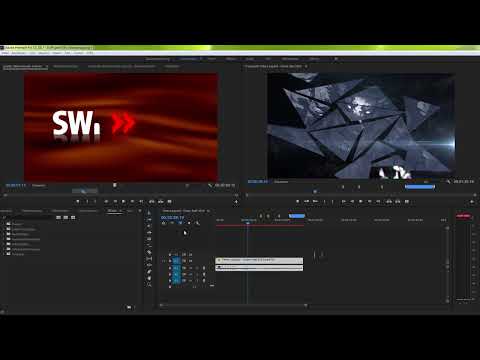Toggle track output eye for V1
The image size is (480, 360).
click(x=190, y=261)
